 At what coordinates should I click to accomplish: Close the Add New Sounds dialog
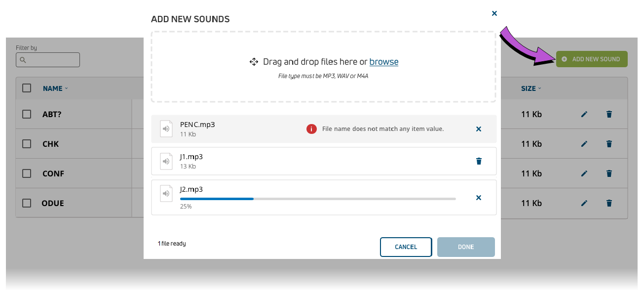pyautogui.click(x=494, y=13)
